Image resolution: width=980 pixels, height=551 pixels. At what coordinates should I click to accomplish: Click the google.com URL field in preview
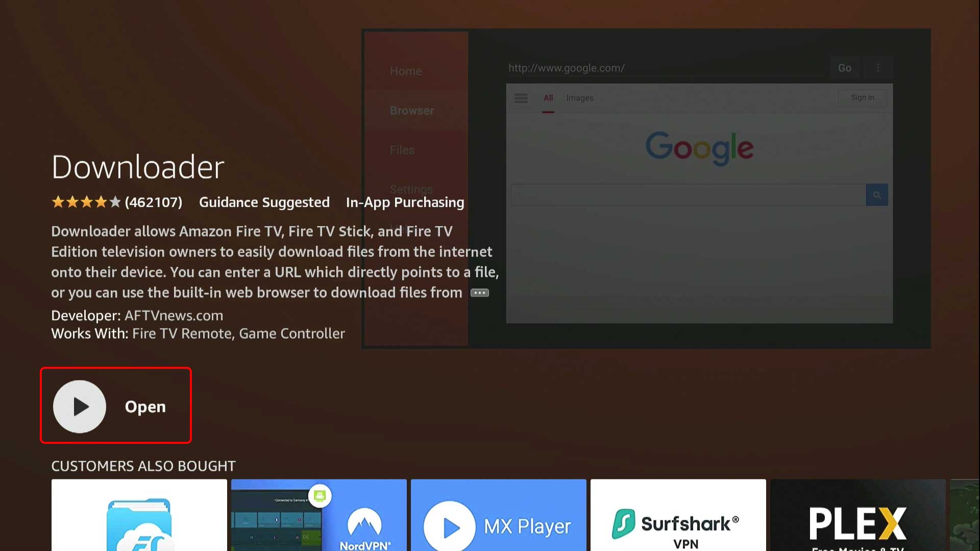(x=666, y=68)
